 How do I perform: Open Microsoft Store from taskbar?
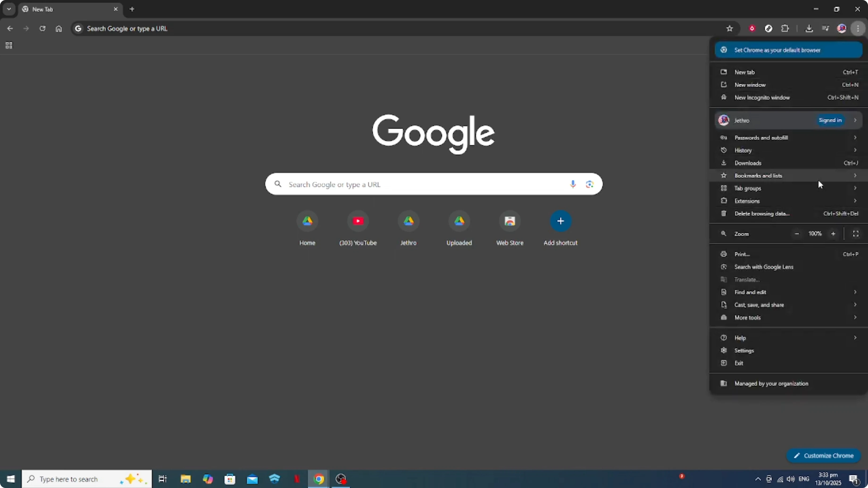tap(230, 479)
